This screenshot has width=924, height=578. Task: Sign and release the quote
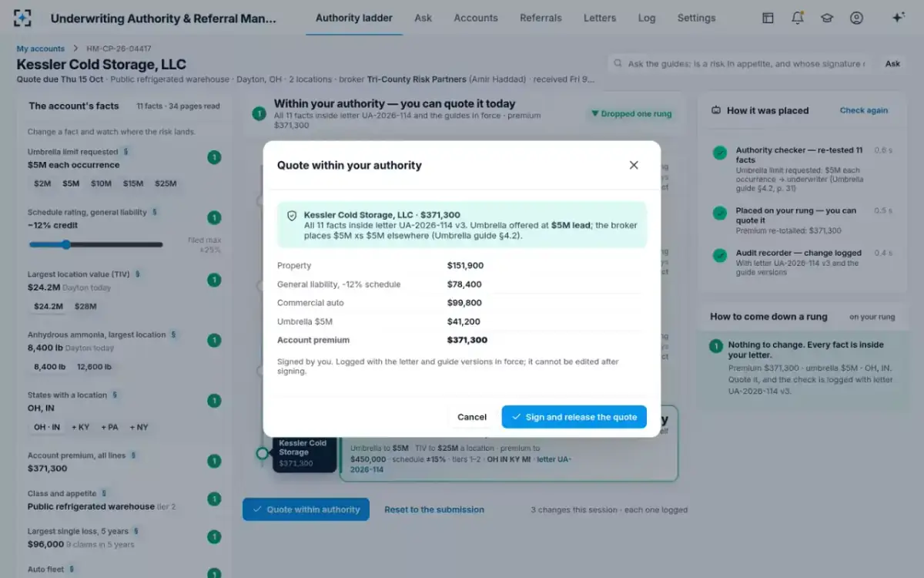coord(574,417)
